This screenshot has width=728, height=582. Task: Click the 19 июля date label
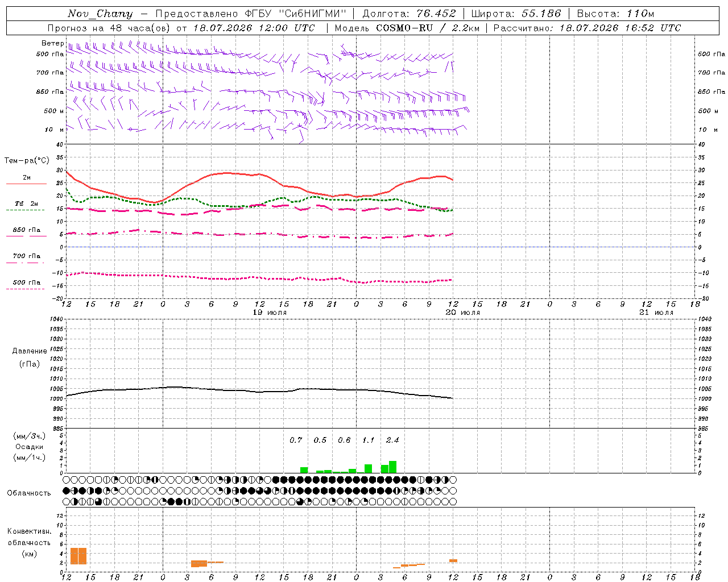269,313
